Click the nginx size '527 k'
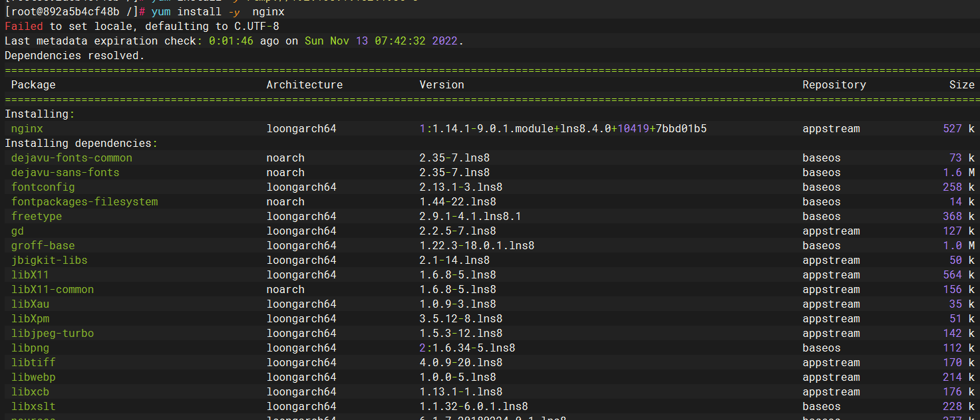 [x=959, y=128]
